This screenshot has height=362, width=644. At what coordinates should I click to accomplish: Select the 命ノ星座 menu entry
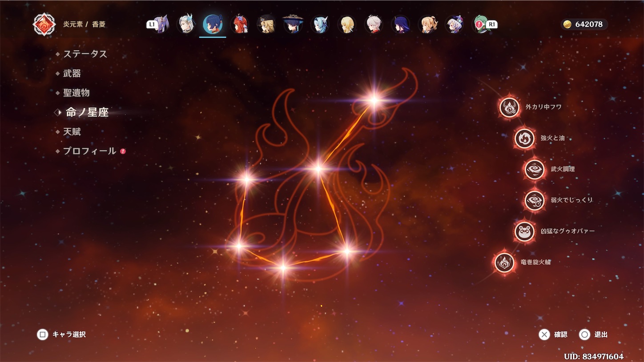click(x=87, y=112)
